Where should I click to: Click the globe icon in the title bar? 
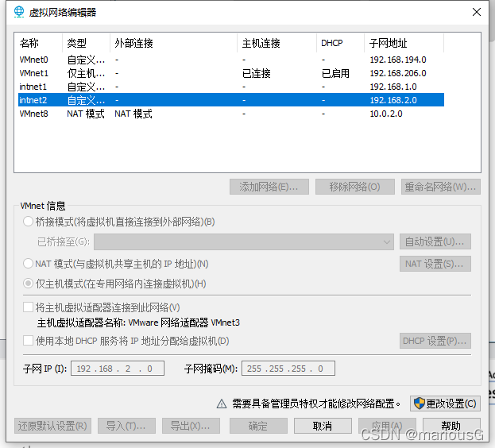point(19,12)
